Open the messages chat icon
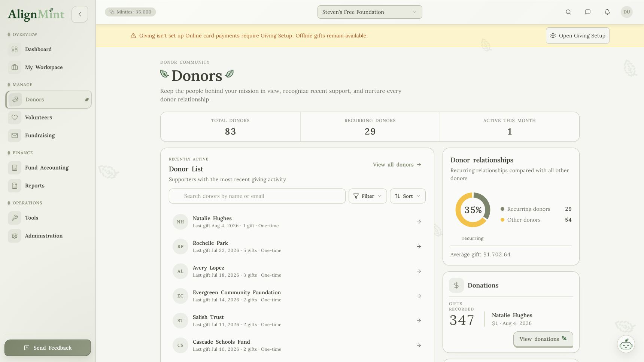 click(x=588, y=12)
